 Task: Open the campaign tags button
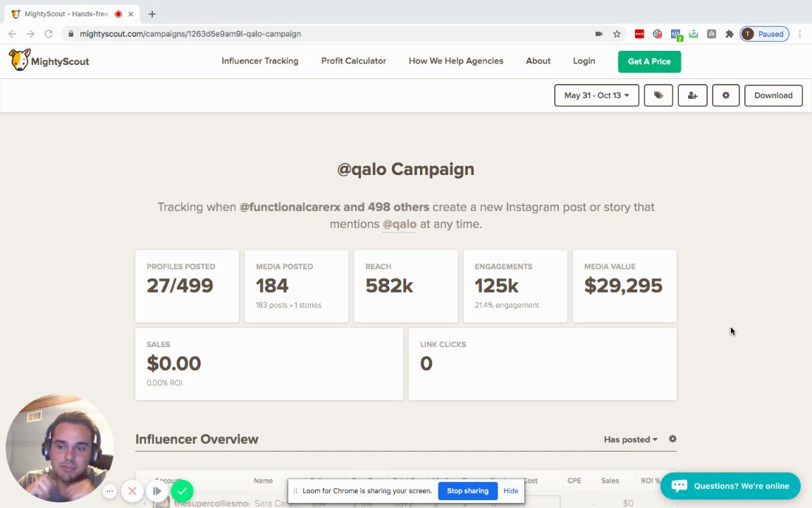[658, 95]
